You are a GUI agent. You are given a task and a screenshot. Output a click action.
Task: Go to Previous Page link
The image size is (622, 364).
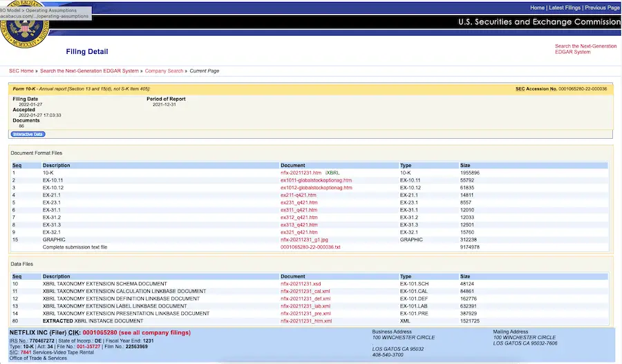coord(602,8)
